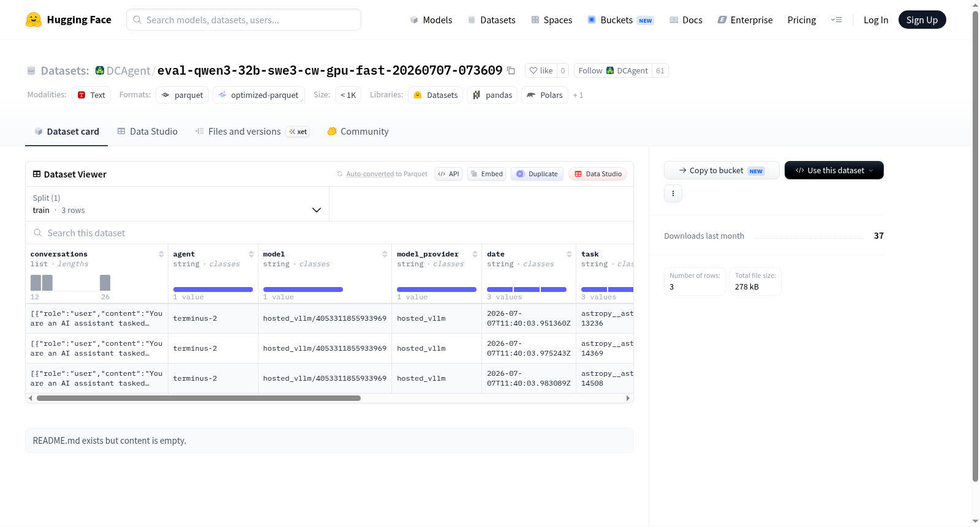Click the main search models field
Viewport: 980px width, 527px height.
(244, 20)
